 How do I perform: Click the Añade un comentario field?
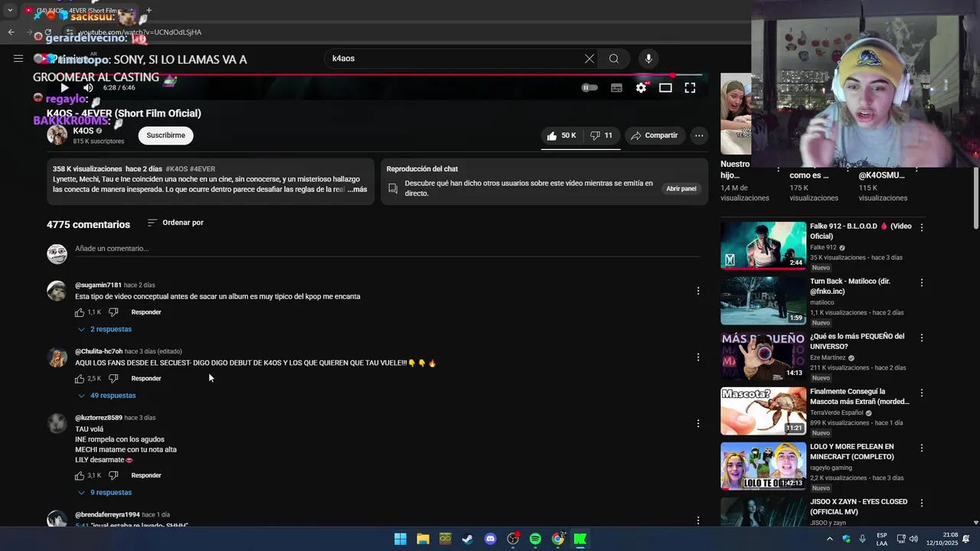pos(387,249)
